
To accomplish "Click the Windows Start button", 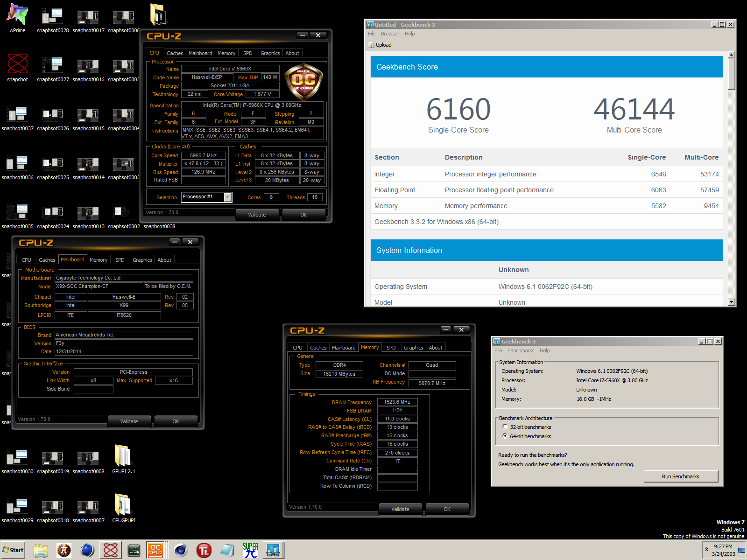I will pos(13,550).
